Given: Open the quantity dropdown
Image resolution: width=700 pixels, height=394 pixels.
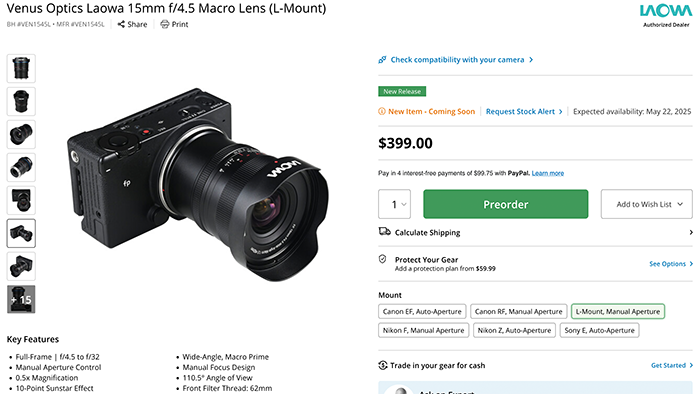Looking at the screenshot, I should (x=394, y=204).
